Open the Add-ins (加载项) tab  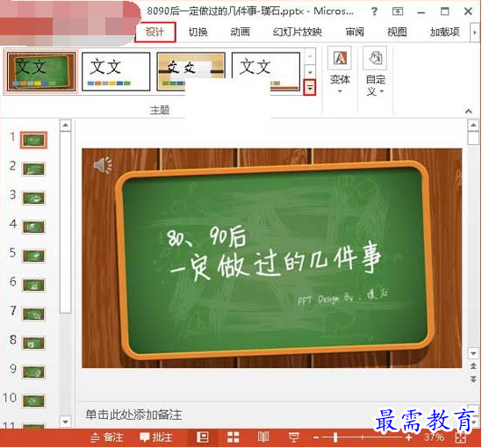pyautogui.click(x=445, y=32)
